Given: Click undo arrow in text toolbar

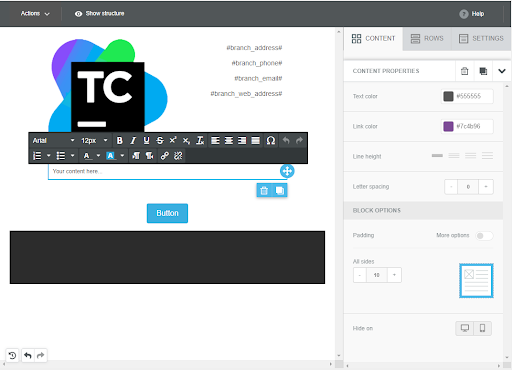Looking at the screenshot, I should click(x=286, y=141).
